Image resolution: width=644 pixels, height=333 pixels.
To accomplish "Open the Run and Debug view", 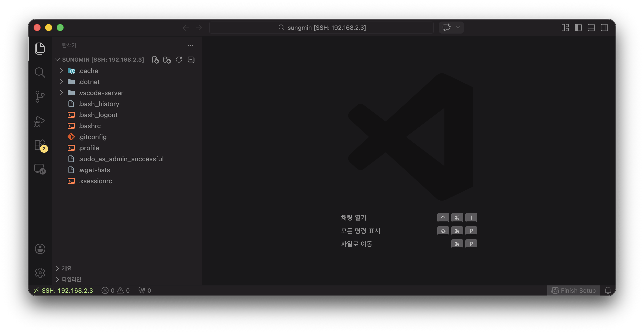I will coord(40,121).
